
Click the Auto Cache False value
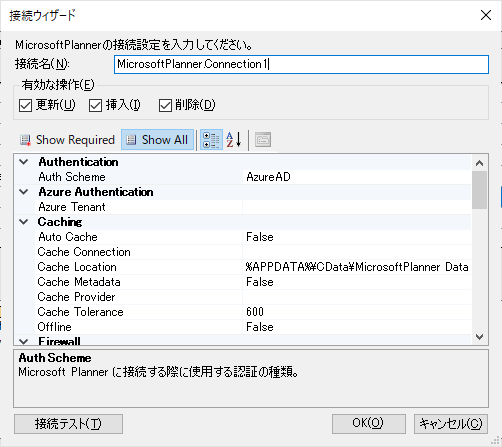(x=357, y=237)
